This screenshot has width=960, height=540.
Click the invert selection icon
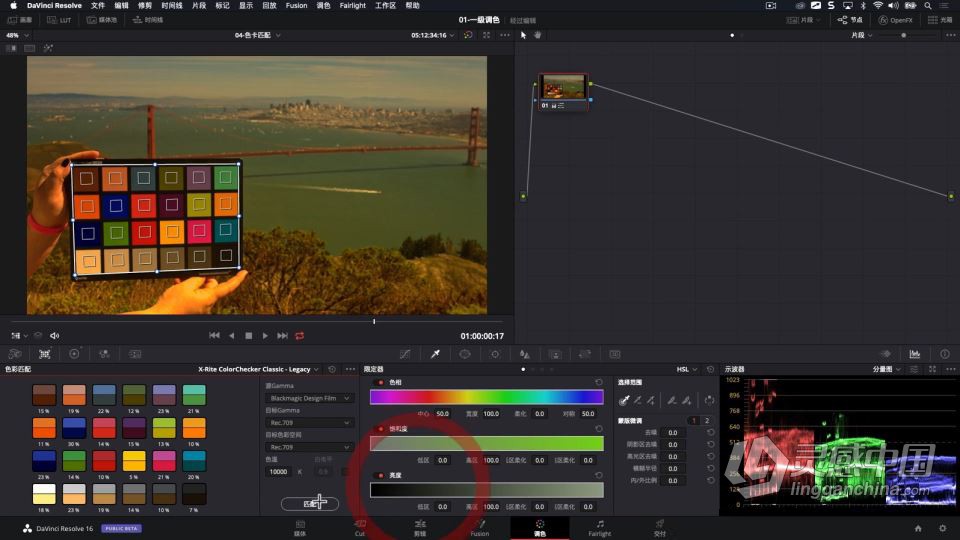click(x=709, y=400)
